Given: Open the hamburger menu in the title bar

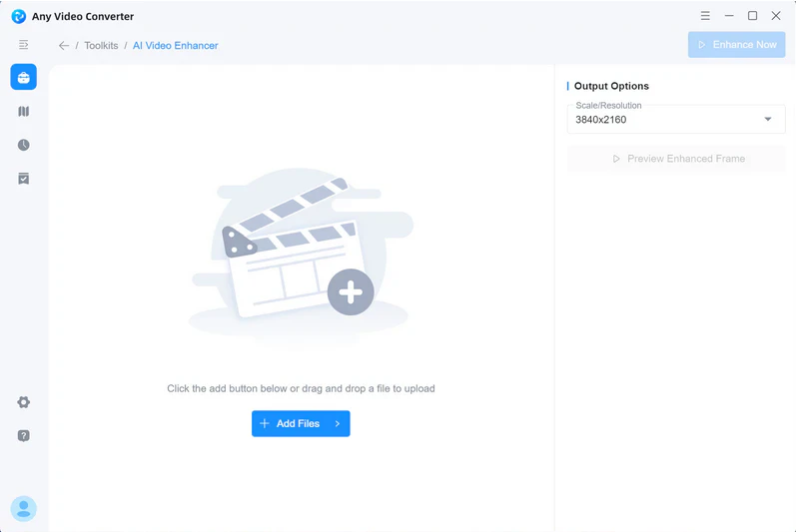Looking at the screenshot, I should pyautogui.click(x=705, y=16).
